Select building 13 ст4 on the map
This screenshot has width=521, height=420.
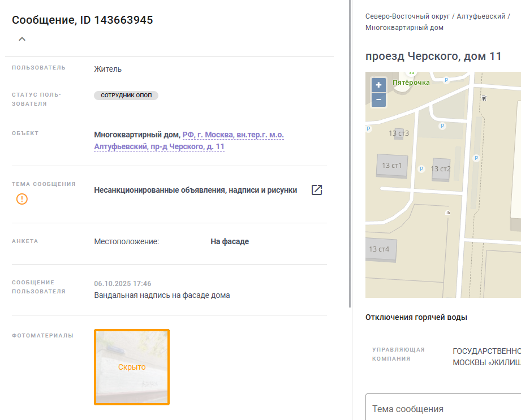click(x=381, y=249)
